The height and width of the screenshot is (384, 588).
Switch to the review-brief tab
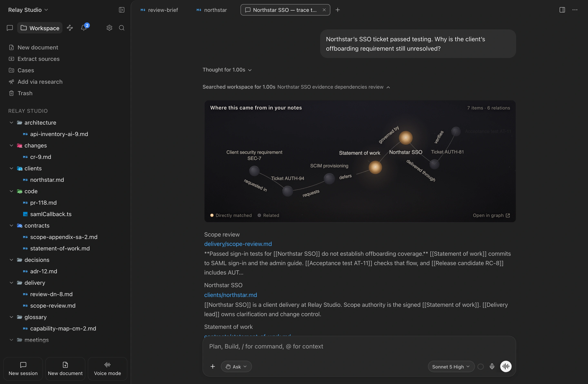pos(159,10)
